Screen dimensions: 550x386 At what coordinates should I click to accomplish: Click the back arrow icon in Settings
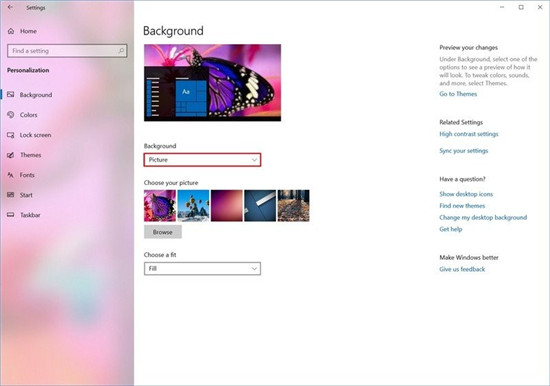click(x=10, y=7)
